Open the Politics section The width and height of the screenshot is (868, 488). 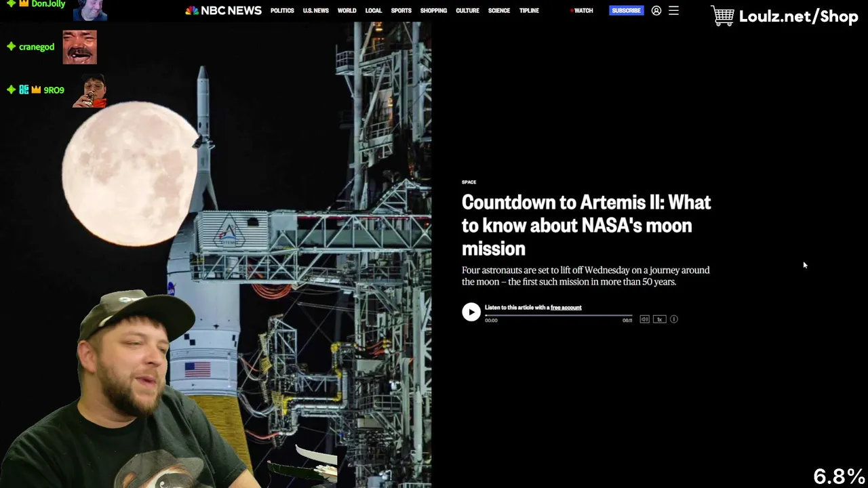[x=282, y=11]
